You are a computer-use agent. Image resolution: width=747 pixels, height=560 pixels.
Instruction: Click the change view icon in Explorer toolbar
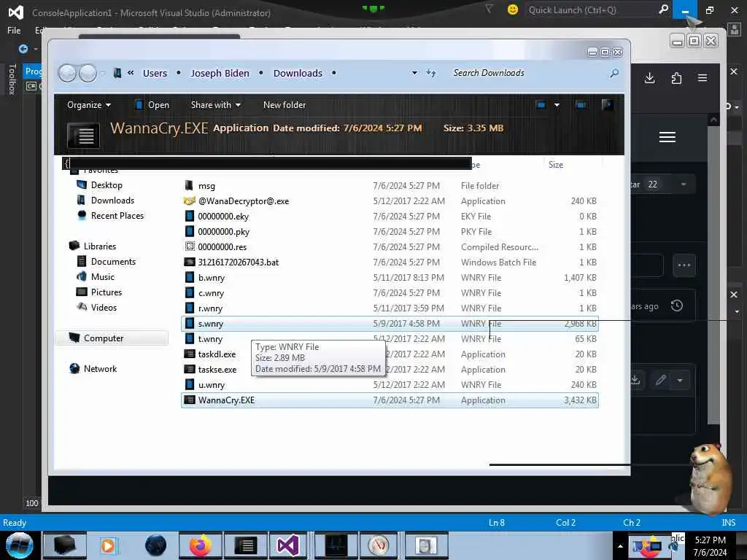click(x=541, y=105)
